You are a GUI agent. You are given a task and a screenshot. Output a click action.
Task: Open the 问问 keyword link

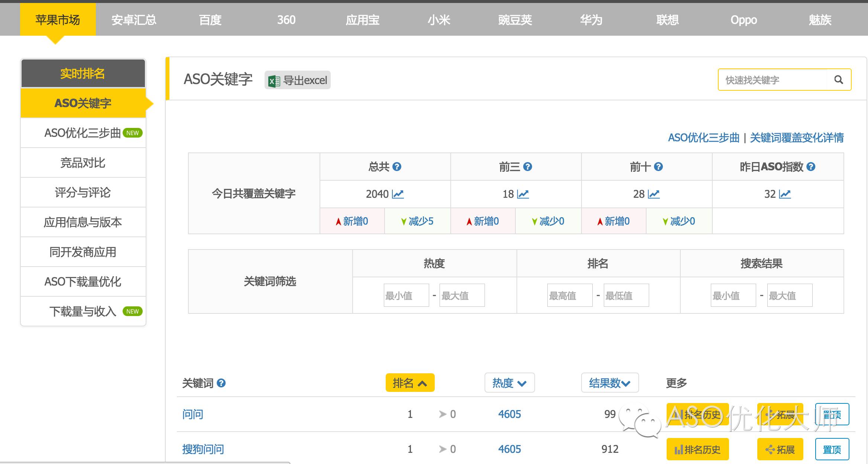pos(193,414)
